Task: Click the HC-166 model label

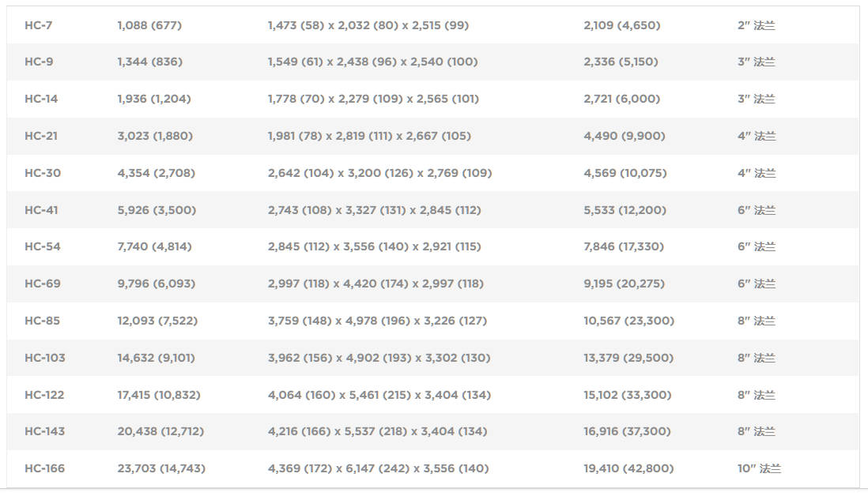Action: pos(45,468)
